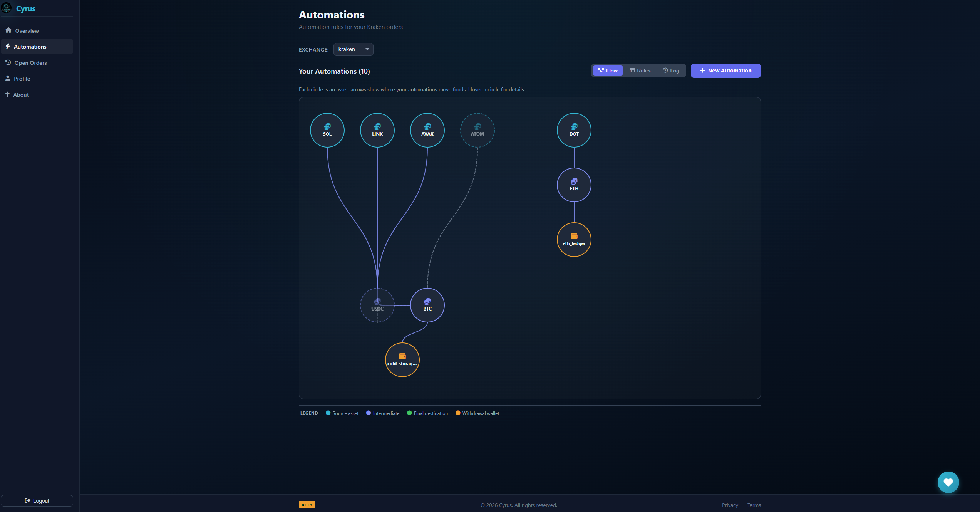
Task: Open the Profile page
Action: (x=37, y=79)
